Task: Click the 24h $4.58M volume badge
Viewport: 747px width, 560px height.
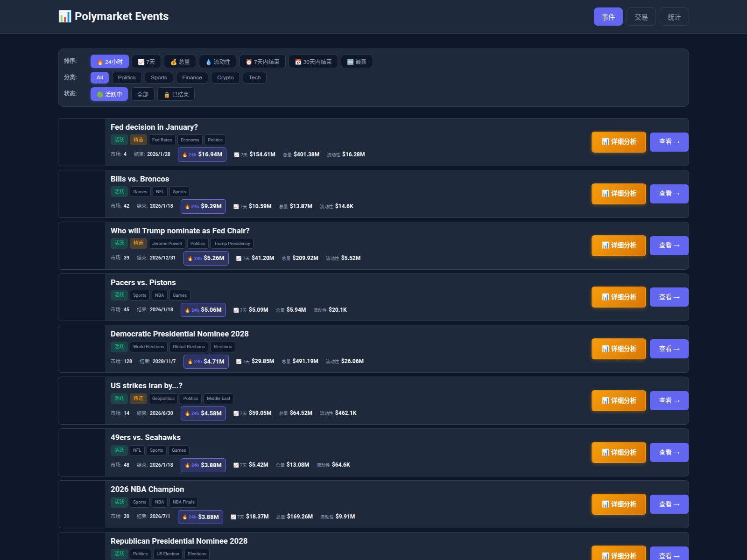Action: pyautogui.click(x=203, y=413)
